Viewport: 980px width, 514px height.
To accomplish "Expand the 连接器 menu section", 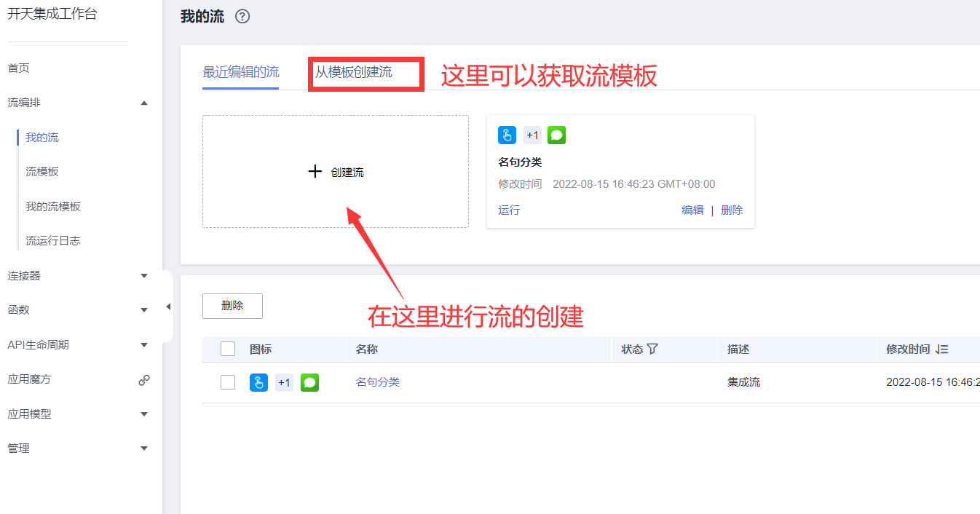I will coord(144,276).
